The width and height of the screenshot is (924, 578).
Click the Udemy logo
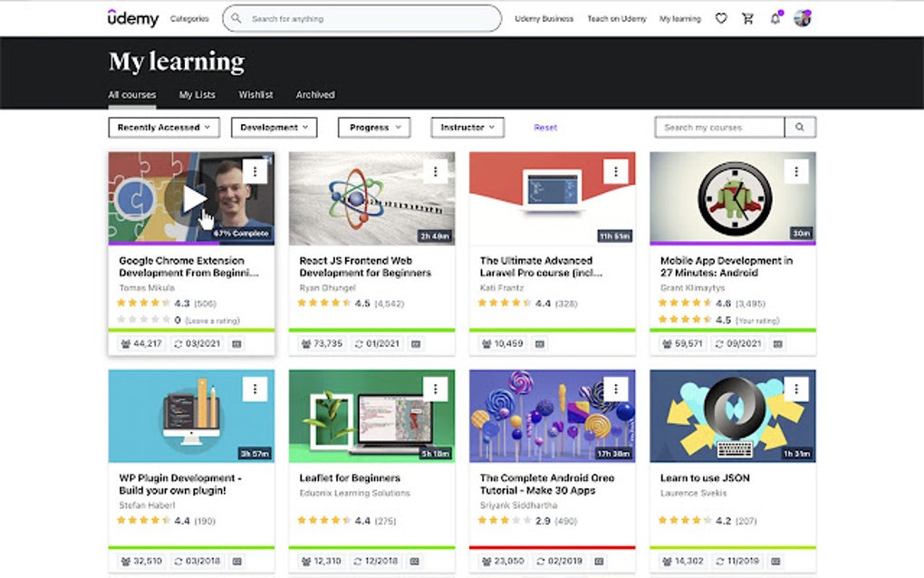click(x=133, y=18)
